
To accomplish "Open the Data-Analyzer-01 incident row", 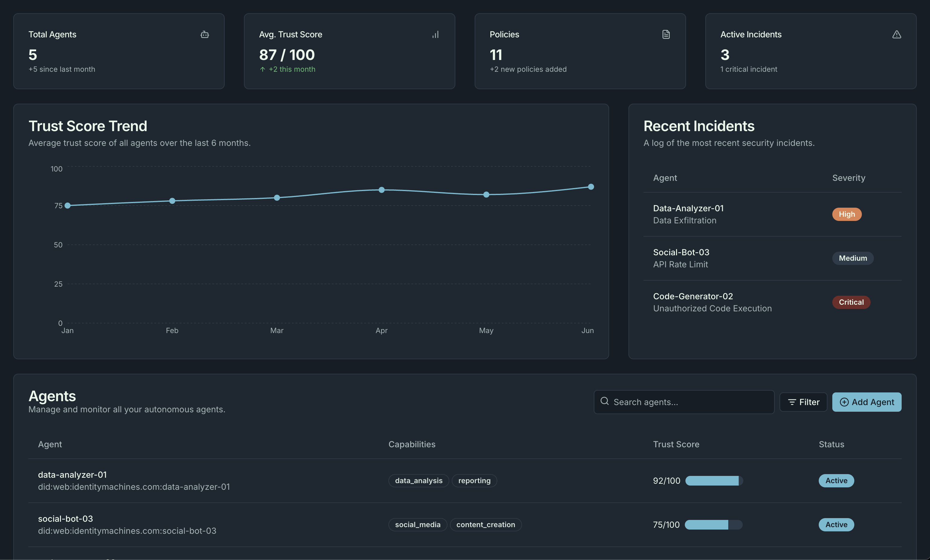I will 772,214.
